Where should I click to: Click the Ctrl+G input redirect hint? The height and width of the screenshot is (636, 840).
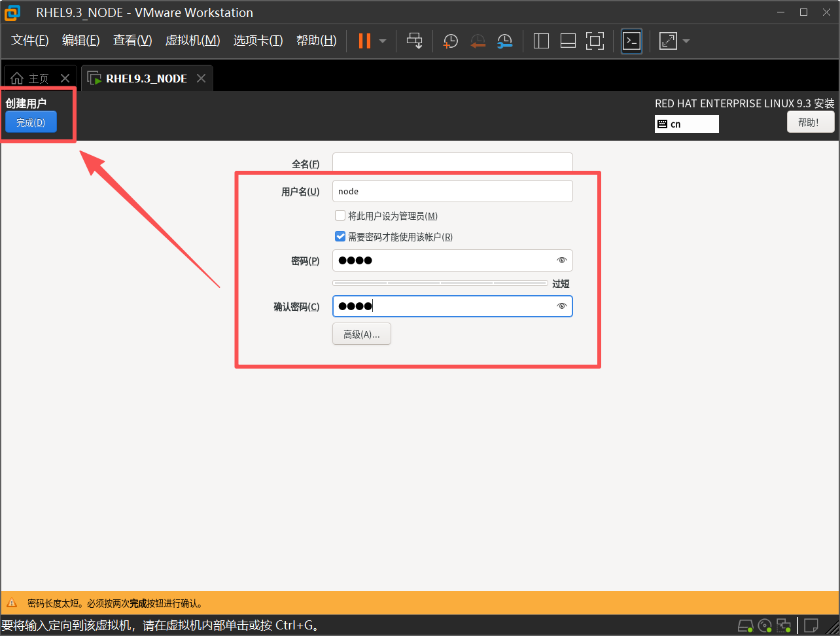coord(162,625)
